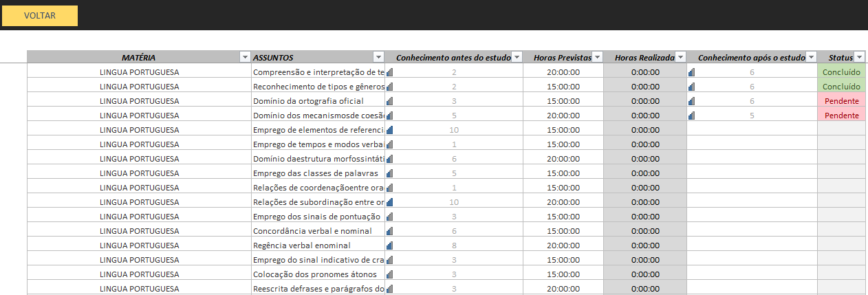Click the bar icon beside Emprego do sinal indicativo

[x=389, y=259]
